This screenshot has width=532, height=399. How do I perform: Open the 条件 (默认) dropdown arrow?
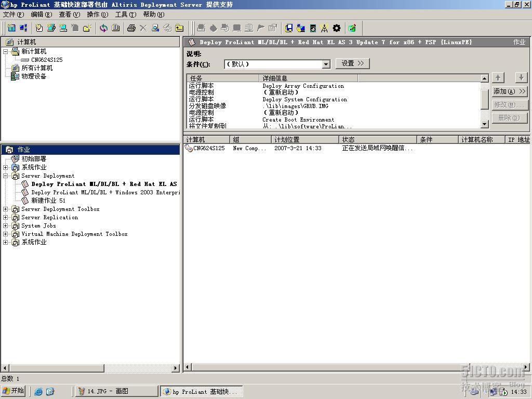point(326,64)
